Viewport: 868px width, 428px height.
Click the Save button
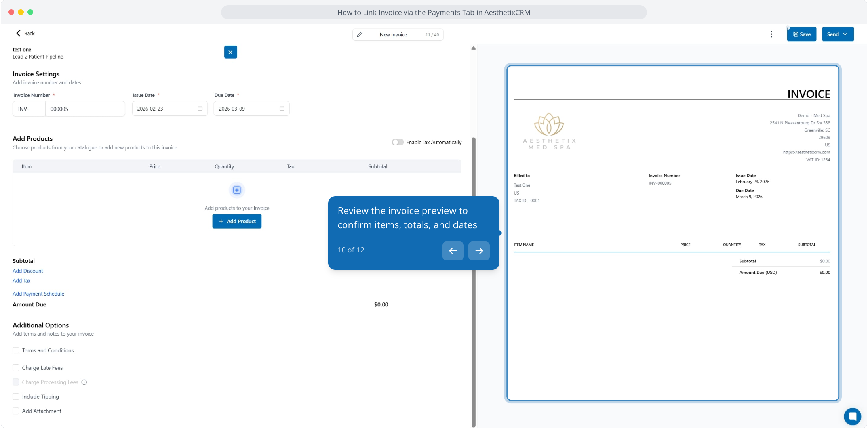pyautogui.click(x=801, y=34)
